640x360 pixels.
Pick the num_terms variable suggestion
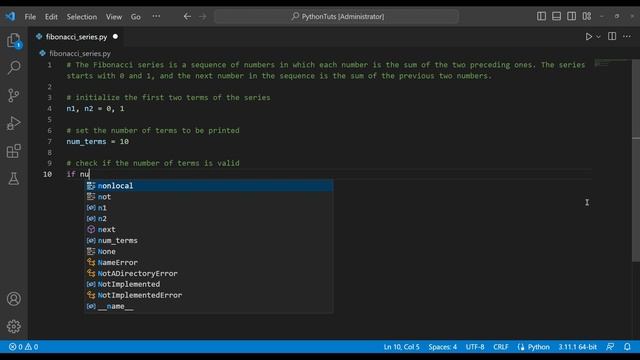[209, 240]
